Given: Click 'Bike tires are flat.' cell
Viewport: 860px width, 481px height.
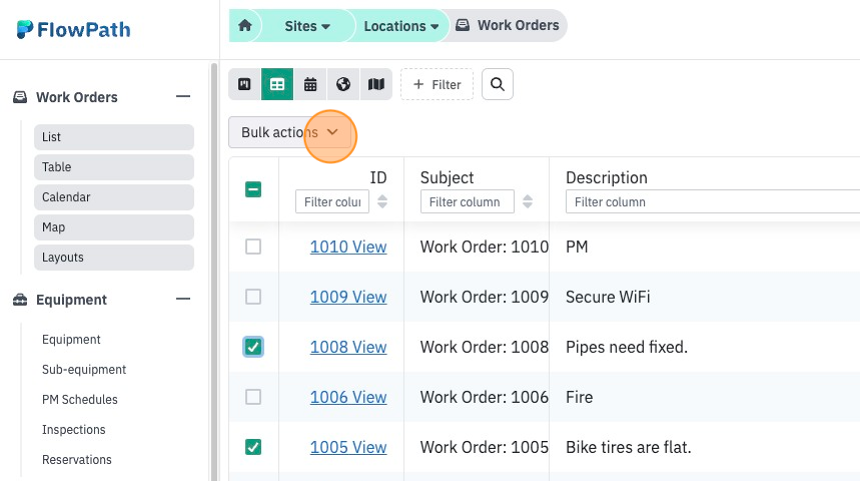Looking at the screenshot, I should point(628,447).
